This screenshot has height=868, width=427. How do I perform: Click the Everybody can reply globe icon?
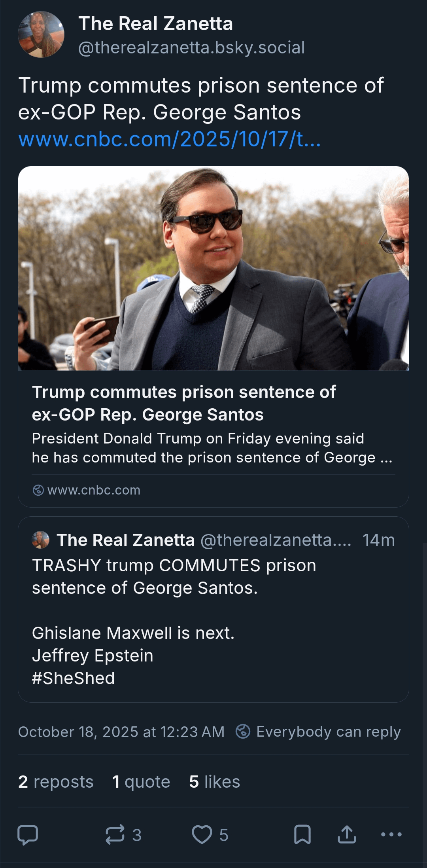point(243,732)
